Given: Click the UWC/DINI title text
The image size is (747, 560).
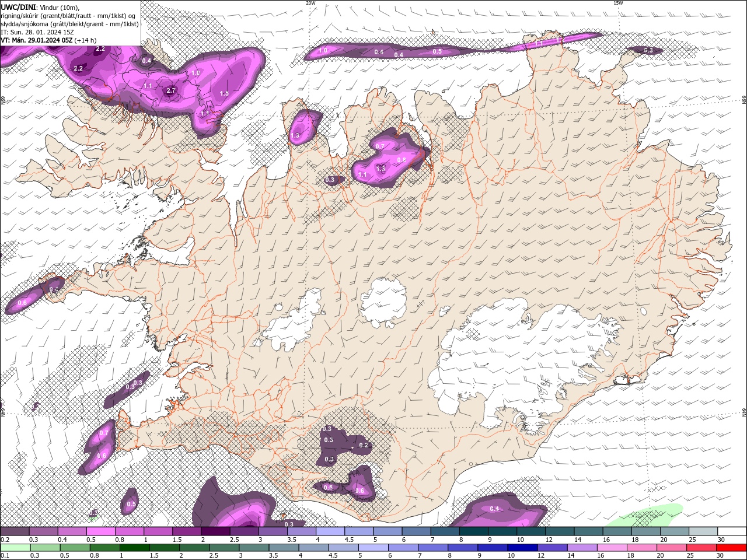Looking at the screenshot, I should (x=18, y=6).
